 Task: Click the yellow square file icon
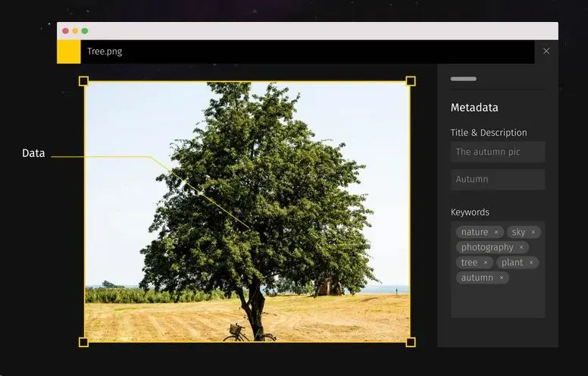coord(69,52)
